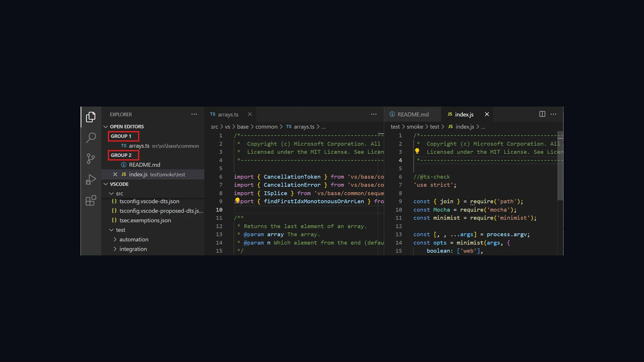
Task: Open the Run and Debug view
Action: point(91,179)
